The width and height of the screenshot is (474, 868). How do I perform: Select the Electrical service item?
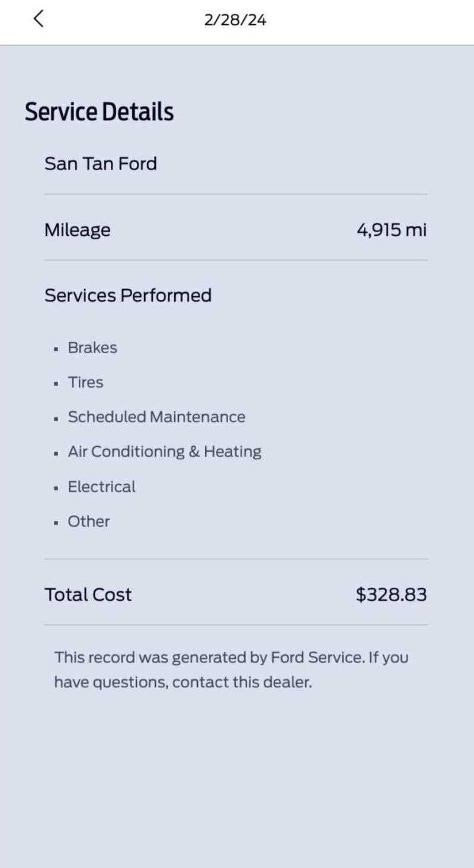pyautogui.click(x=101, y=487)
